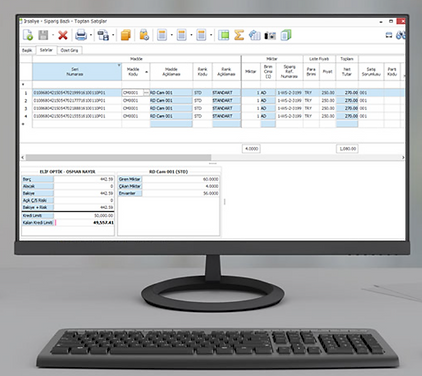This screenshot has height=376, width=422.
Task: Click the horizontal scrollbar thumb below the grid
Action: pos(118,157)
